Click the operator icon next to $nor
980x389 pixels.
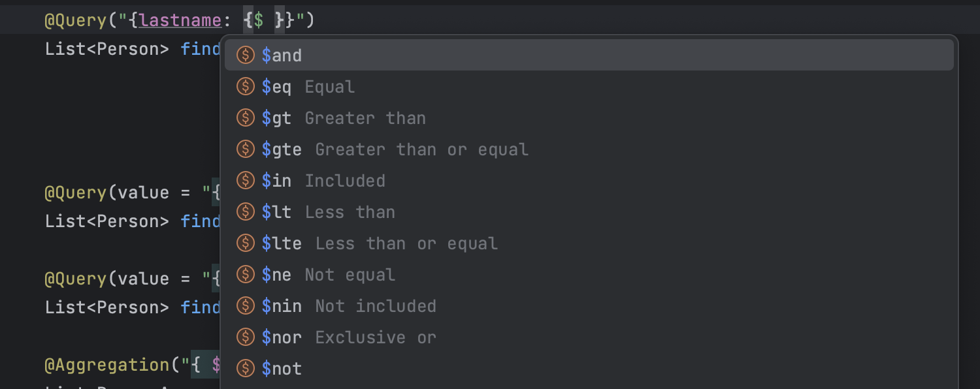click(245, 337)
